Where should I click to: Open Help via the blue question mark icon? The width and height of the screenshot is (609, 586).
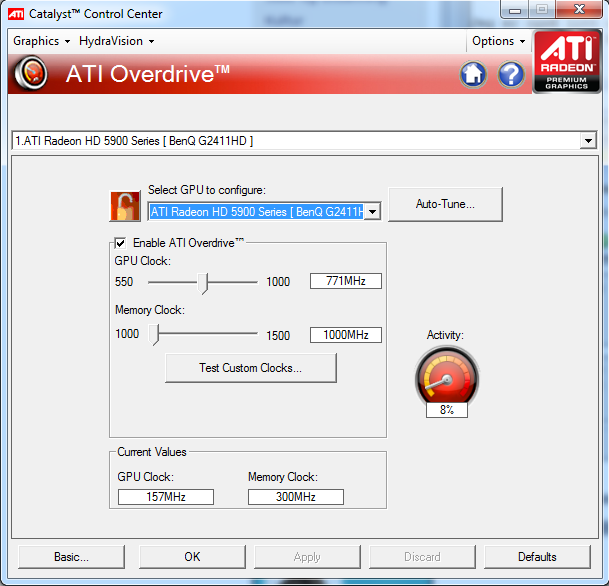tap(511, 74)
